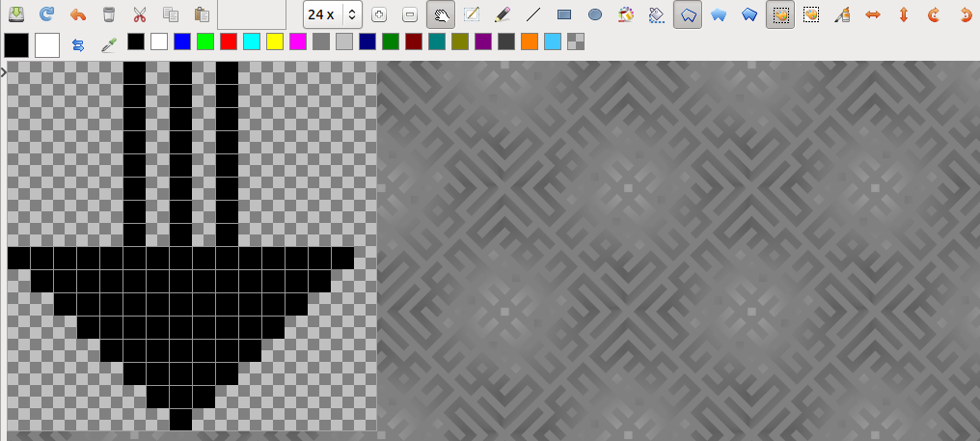980x441 pixels.
Task: Click the left-edge panel expander arrow
Action: [x=4, y=71]
